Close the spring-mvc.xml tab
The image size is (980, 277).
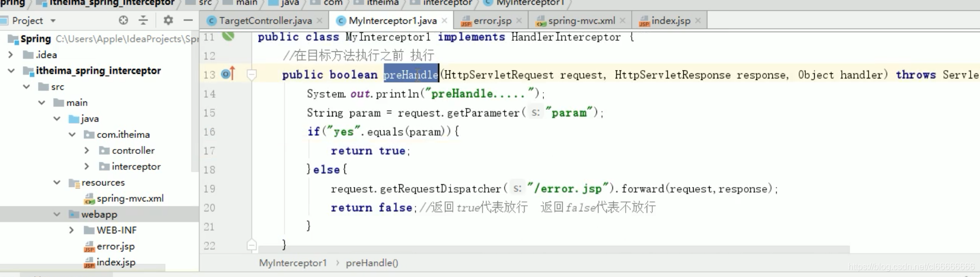623,21
